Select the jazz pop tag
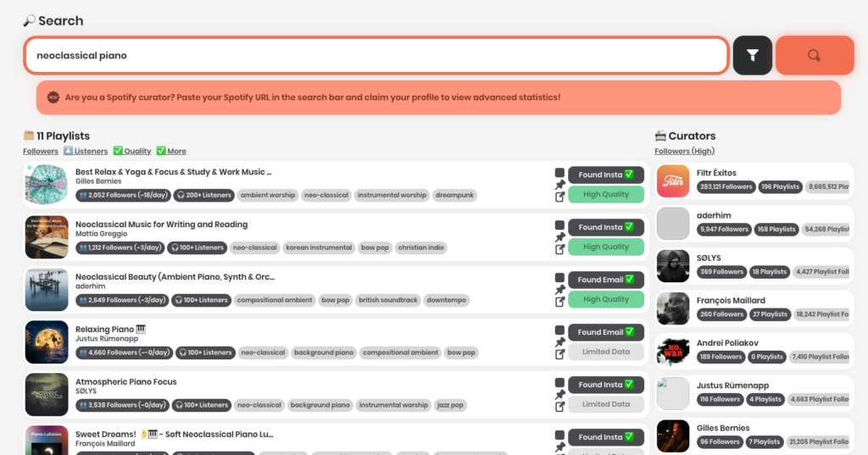The width and height of the screenshot is (868, 455). click(x=450, y=405)
